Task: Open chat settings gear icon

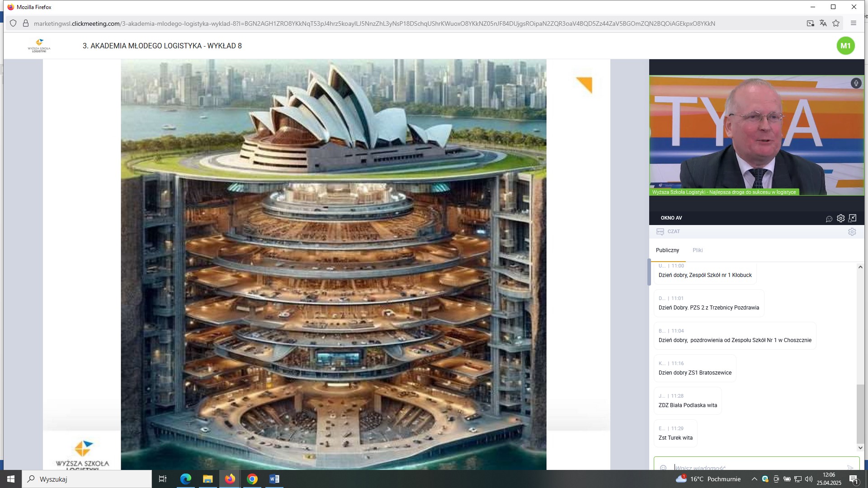Action: [852, 232]
